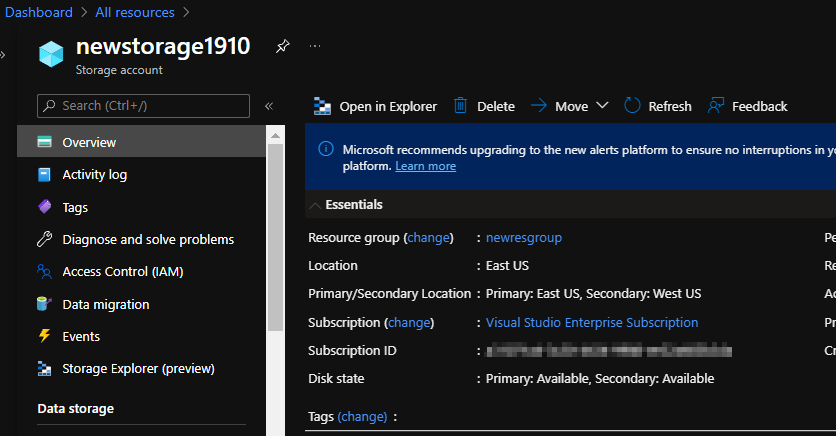The image size is (836, 436).
Task: Click the Tags icon in sidebar
Action: 44,207
